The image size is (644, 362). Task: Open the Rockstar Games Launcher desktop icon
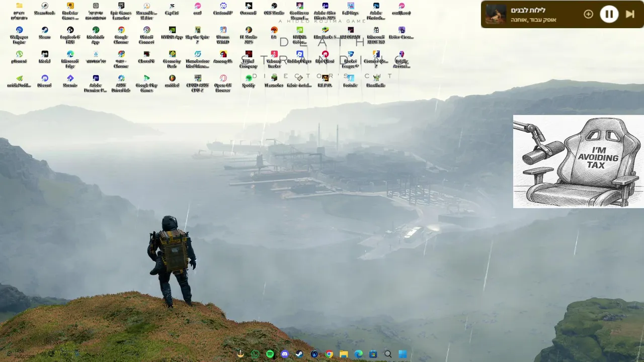point(70,11)
